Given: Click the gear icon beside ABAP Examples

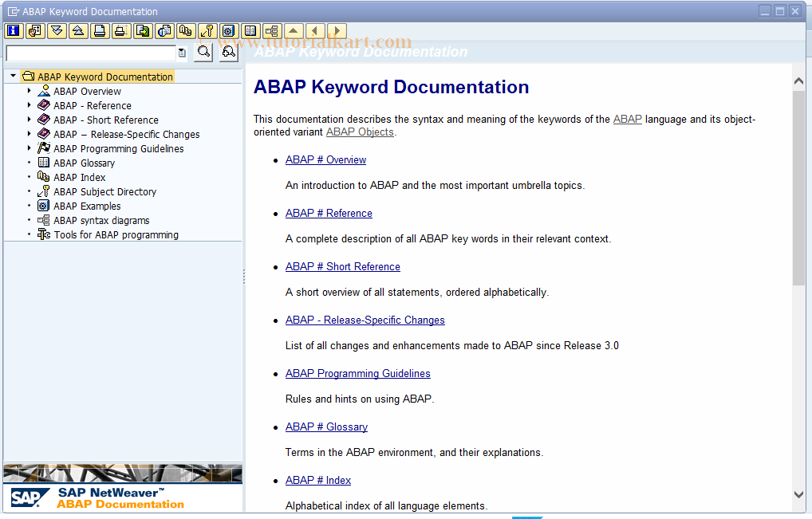Looking at the screenshot, I should click(44, 206).
